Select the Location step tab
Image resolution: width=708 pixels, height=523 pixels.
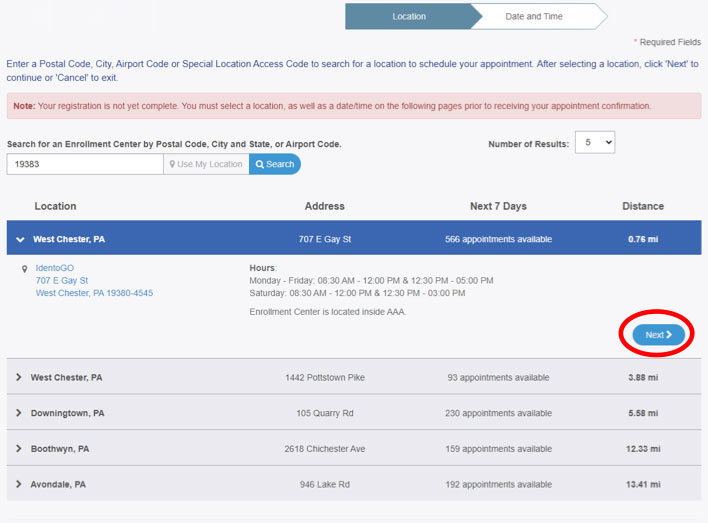tap(408, 17)
